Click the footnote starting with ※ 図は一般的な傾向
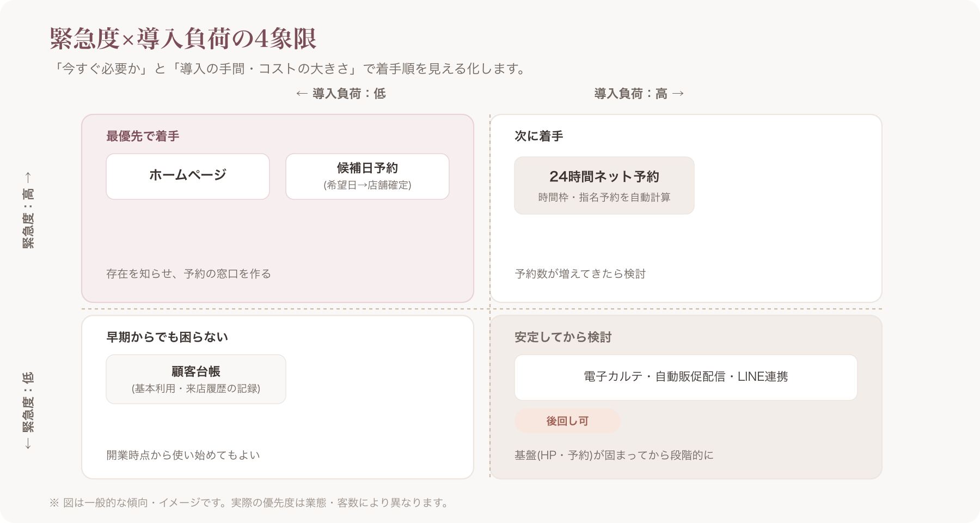This screenshot has height=523, width=980. pyautogui.click(x=249, y=502)
